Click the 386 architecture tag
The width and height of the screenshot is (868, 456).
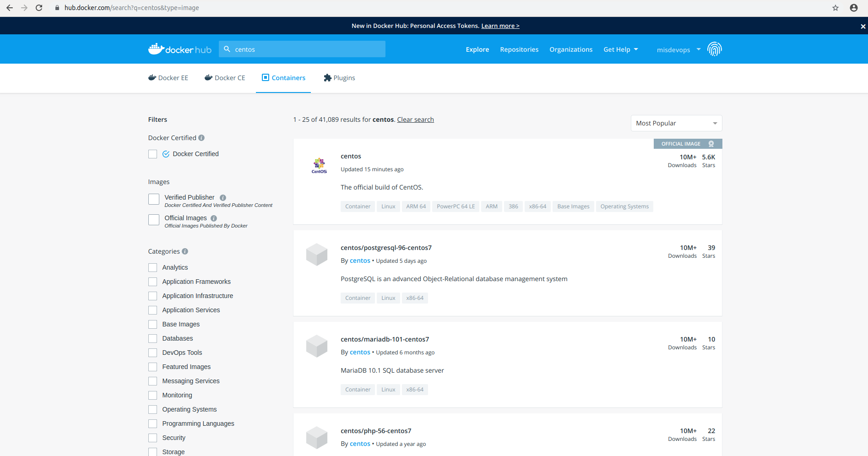pyautogui.click(x=513, y=206)
